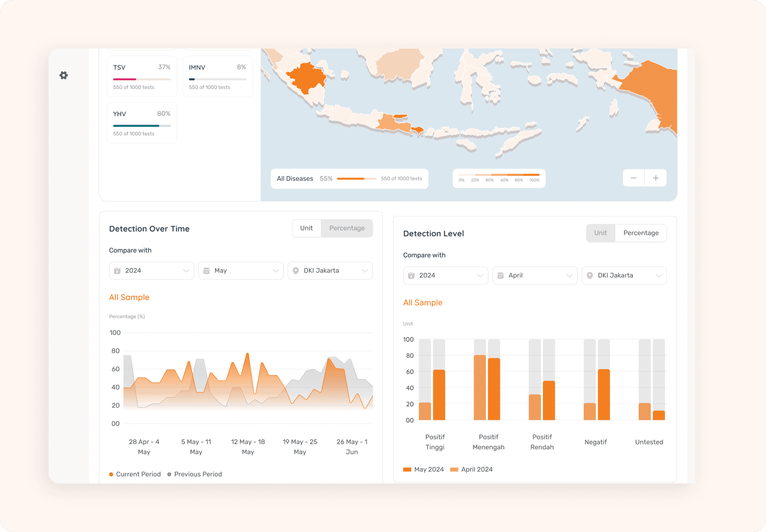Switch Detection Over Time chart to Percentage
Image resolution: width=766 pixels, height=532 pixels.
pos(347,228)
